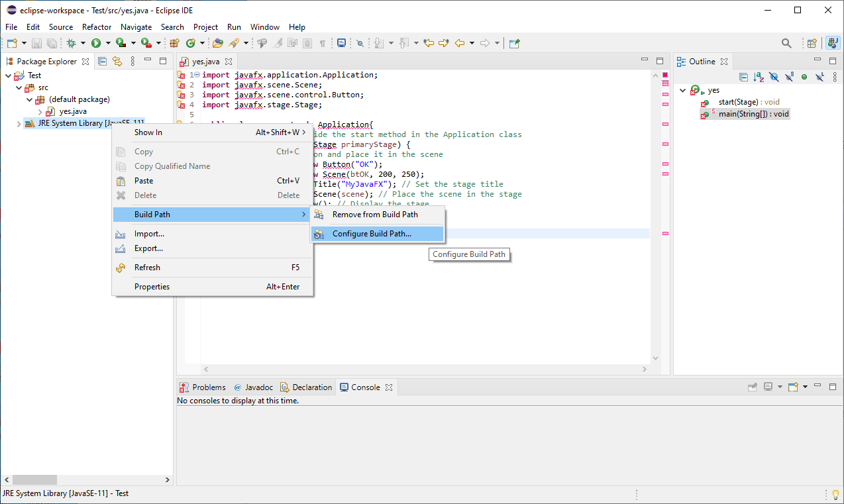Screen dimensions: 844x504
Task: Toggle Link with Editor in Package Explorer
Action: coord(117,61)
